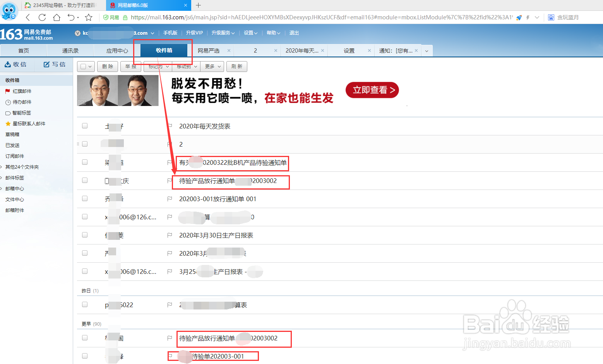Tick checkbox for 202003-001放行通知单 001 email
Screen dimensions: 603x364
pos(85,198)
